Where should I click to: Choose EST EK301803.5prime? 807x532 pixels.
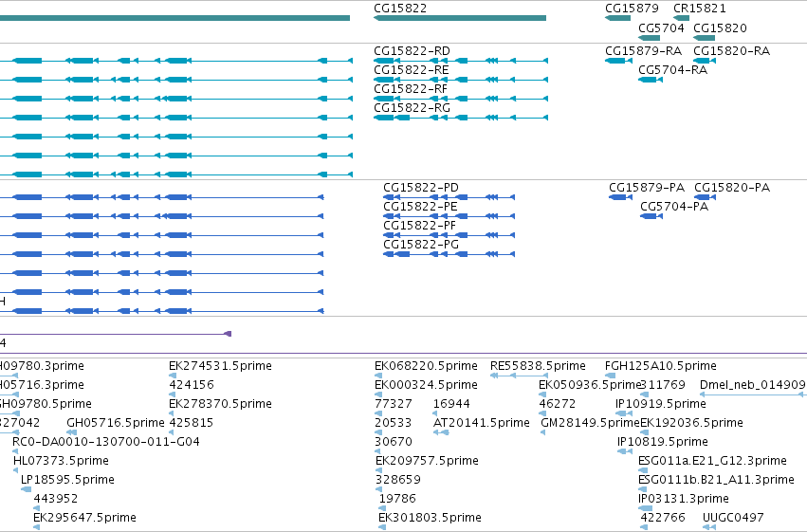[x=430, y=518]
